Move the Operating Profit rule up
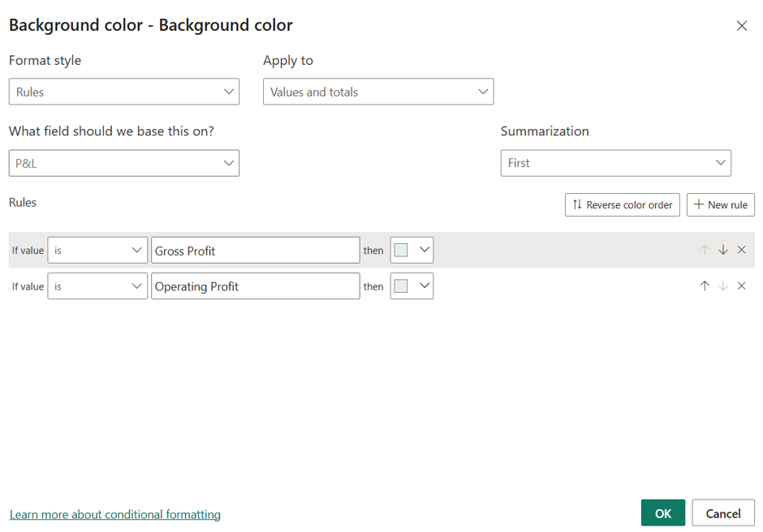 pyautogui.click(x=705, y=286)
